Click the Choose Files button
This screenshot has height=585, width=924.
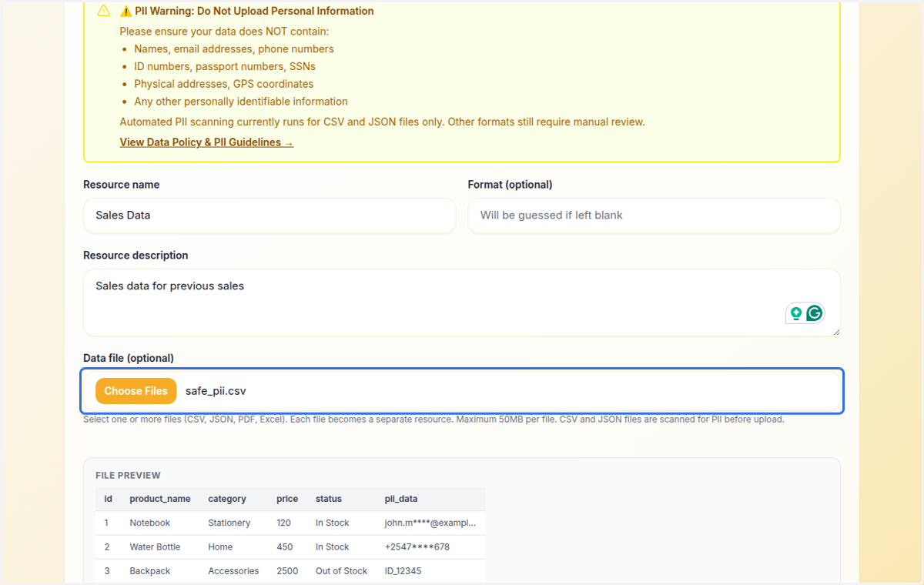tap(136, 391)
